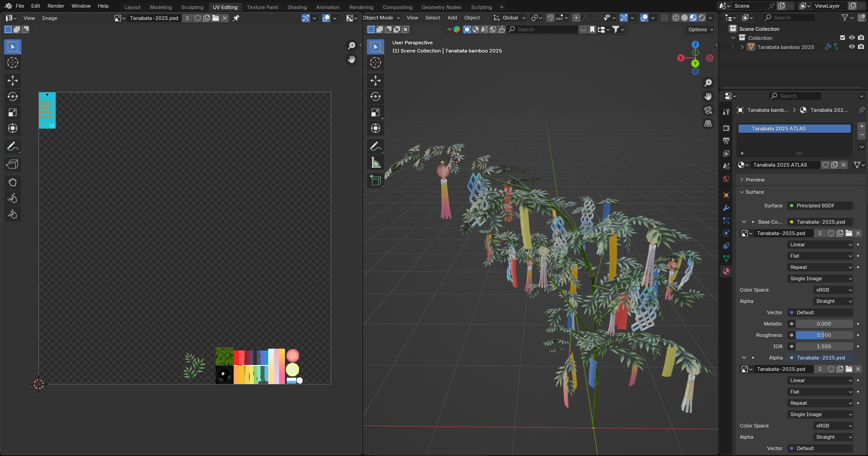Select the Add Cube tool in 3D viewport

pos(376,180)
